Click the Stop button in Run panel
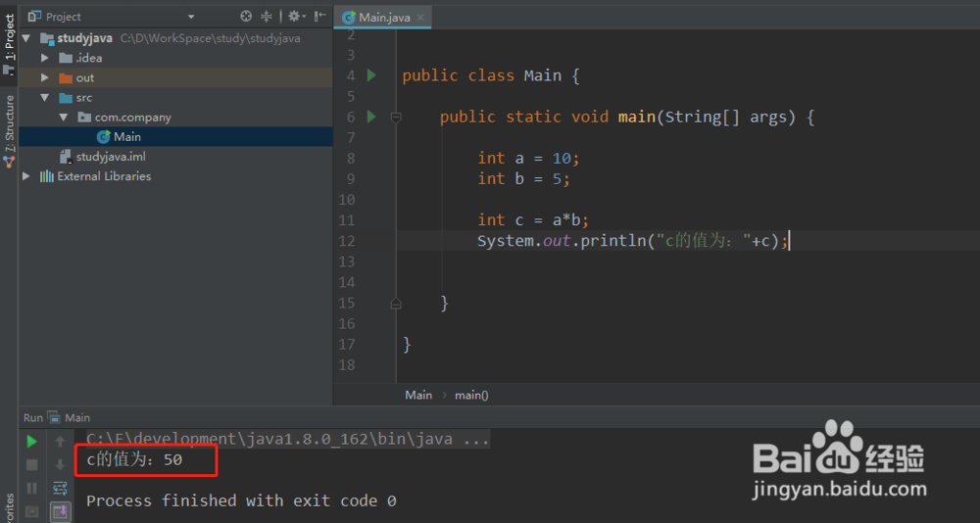 (32, 465)
